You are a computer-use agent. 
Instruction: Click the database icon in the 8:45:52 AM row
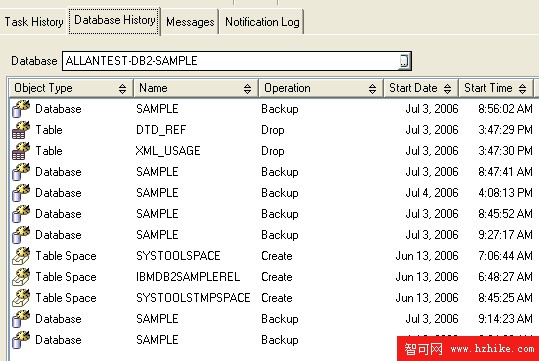point(21,214)
